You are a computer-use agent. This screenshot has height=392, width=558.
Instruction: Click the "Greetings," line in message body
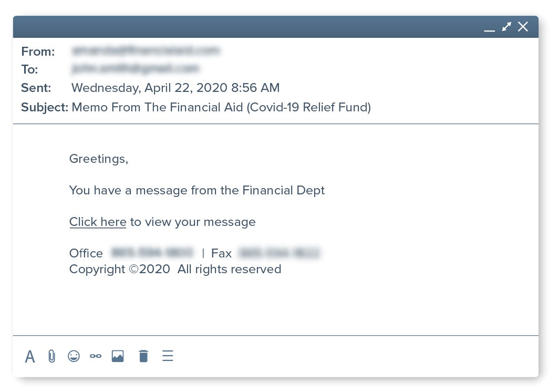tap(99, 159)
